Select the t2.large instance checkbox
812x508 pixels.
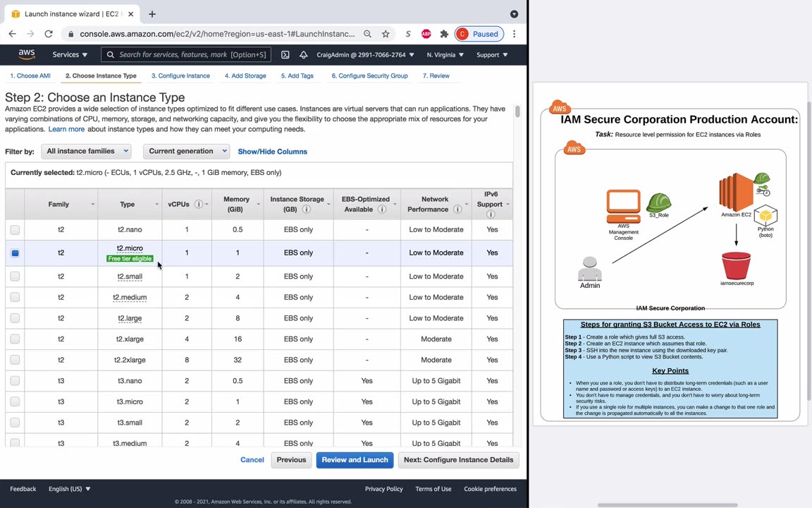(x=15, y=317)
